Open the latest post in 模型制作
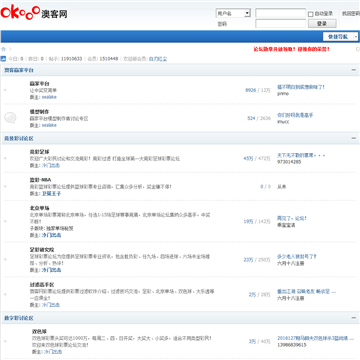 pos(295,115)
